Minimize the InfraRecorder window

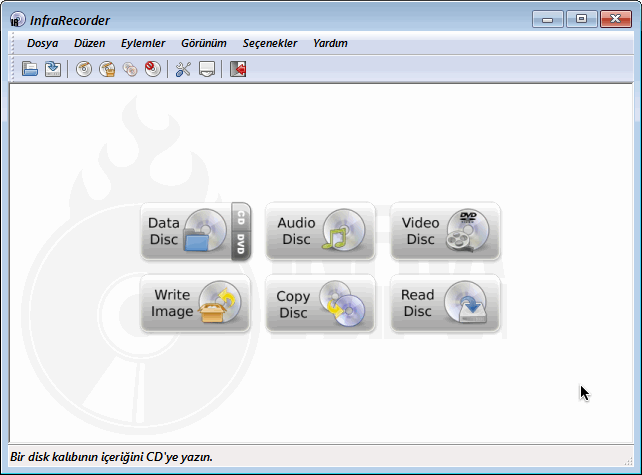click(547, 19)
